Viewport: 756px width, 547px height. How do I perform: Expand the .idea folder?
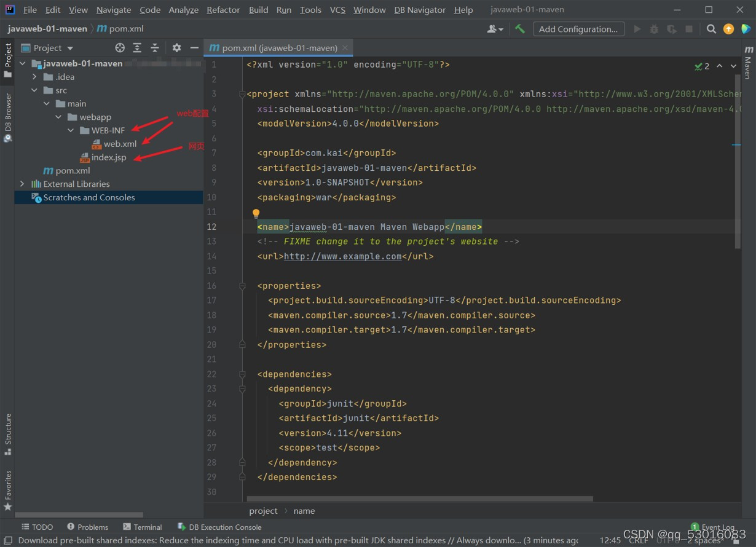[x=35, y=77]
